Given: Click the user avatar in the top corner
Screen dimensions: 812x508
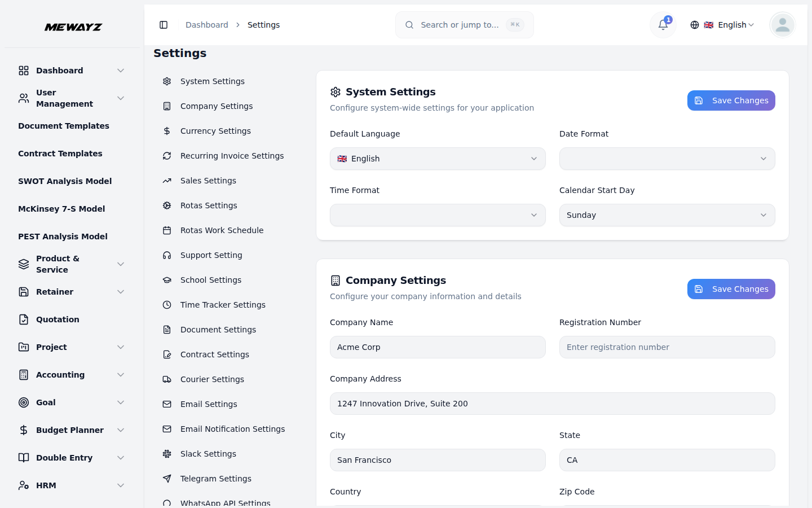Looking at the screenshot, I should coord(782,25).
